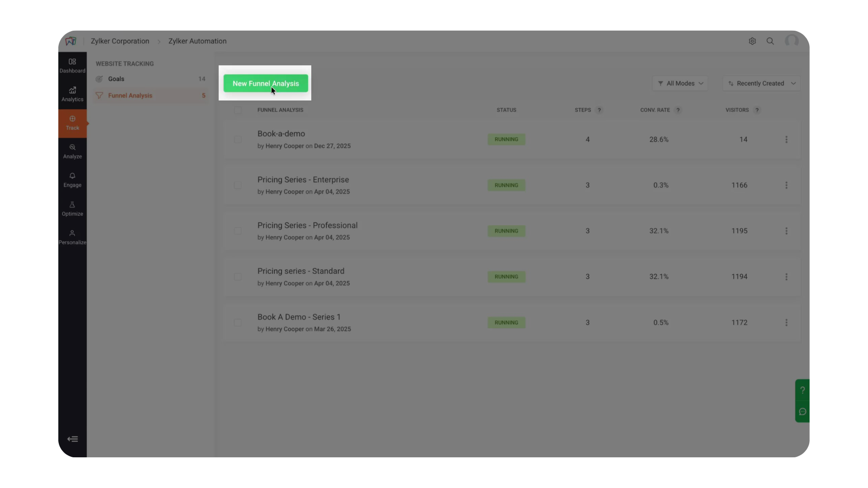Select Goals in Website Tracking menu
Image resolution: width=868 pixels, height=488 pixels.
tap(116, 79)
